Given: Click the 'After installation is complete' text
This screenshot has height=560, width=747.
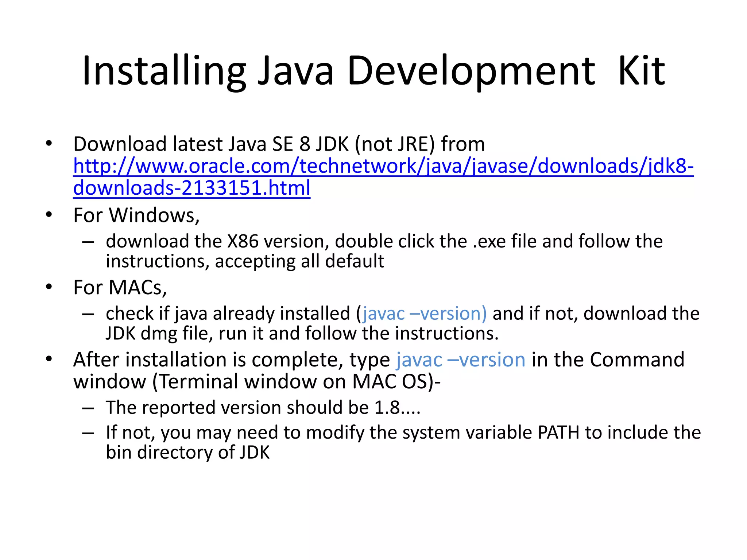Looking at the screenshot, I should [208, 360].
